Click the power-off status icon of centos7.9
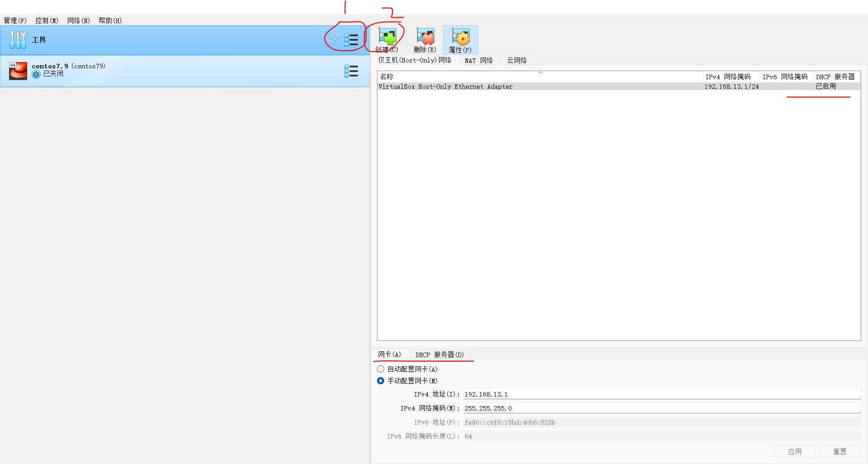The height and width of the screenshot is (464, 868). 36,74
